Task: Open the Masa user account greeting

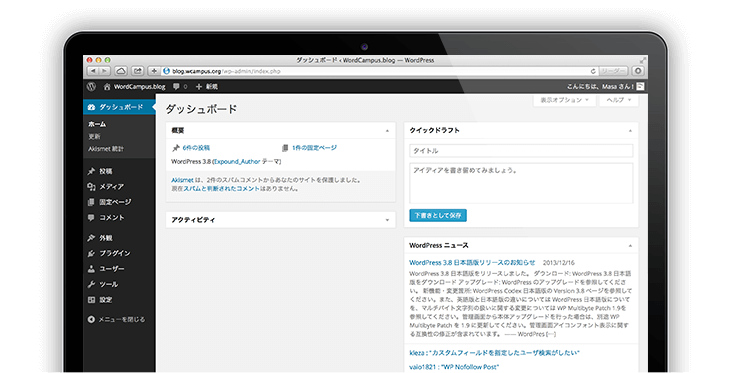Action: pyautogui.click(x=600, y=87)
